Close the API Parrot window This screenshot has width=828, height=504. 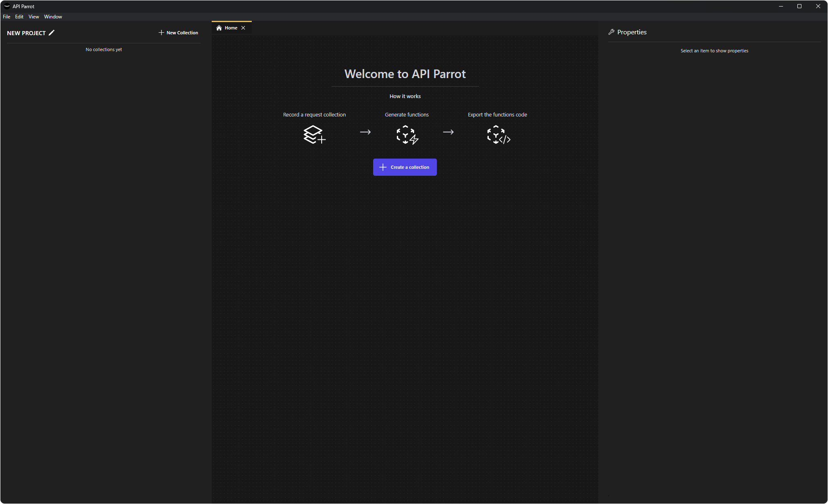(x=818, y=6)
